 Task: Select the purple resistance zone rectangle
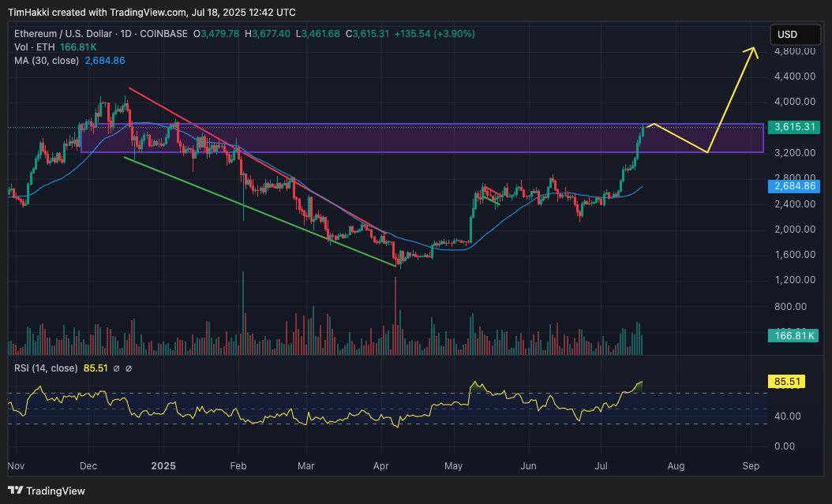coord(422,138)
